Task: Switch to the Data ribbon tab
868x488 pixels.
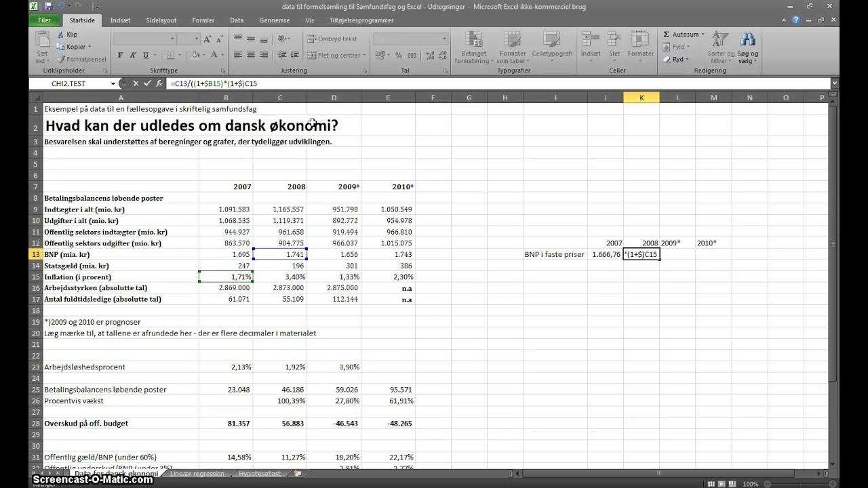Action: (237, 20)
